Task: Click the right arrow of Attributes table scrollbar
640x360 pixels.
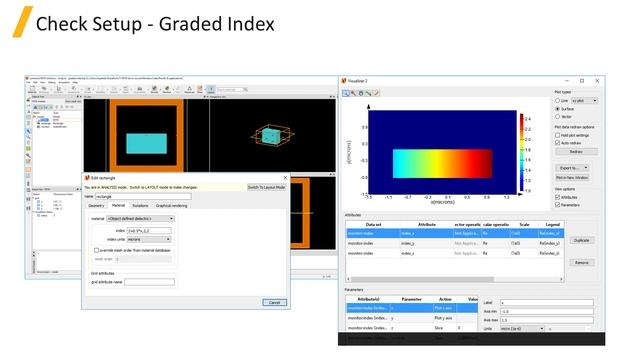Action: (562, 280)
